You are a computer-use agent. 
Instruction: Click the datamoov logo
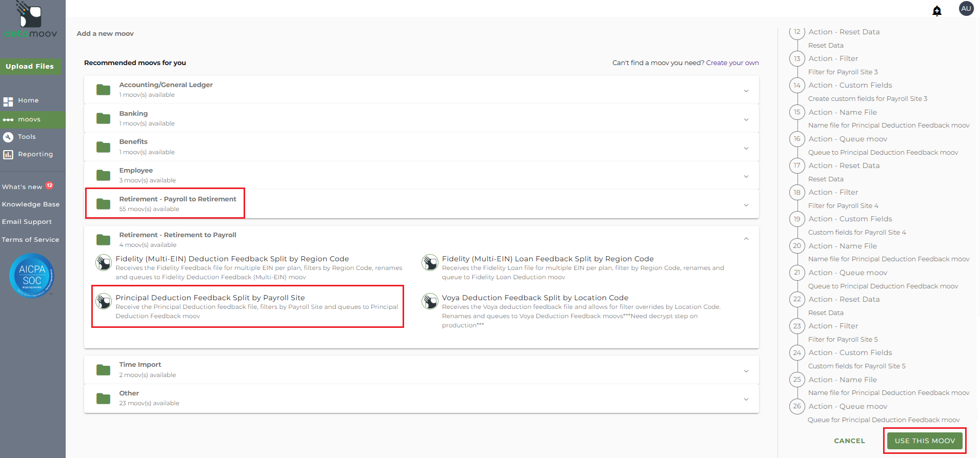[x=31, y=20]
